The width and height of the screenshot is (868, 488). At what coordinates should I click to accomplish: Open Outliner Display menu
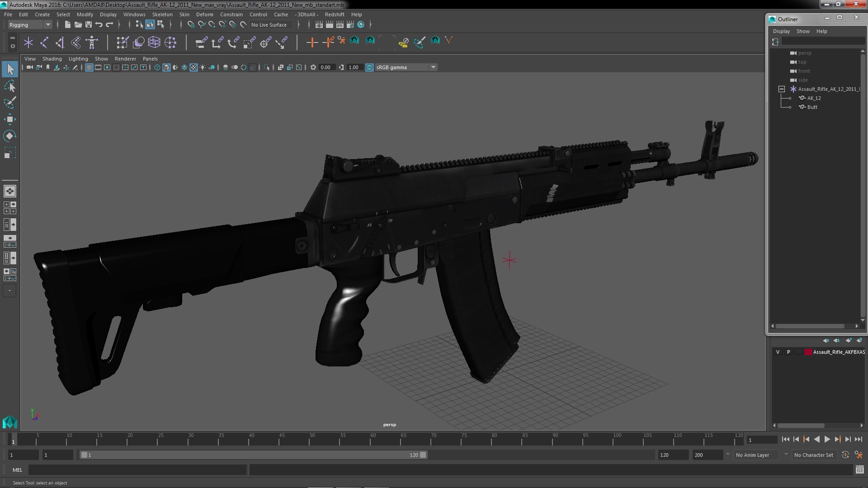(781, 31)
